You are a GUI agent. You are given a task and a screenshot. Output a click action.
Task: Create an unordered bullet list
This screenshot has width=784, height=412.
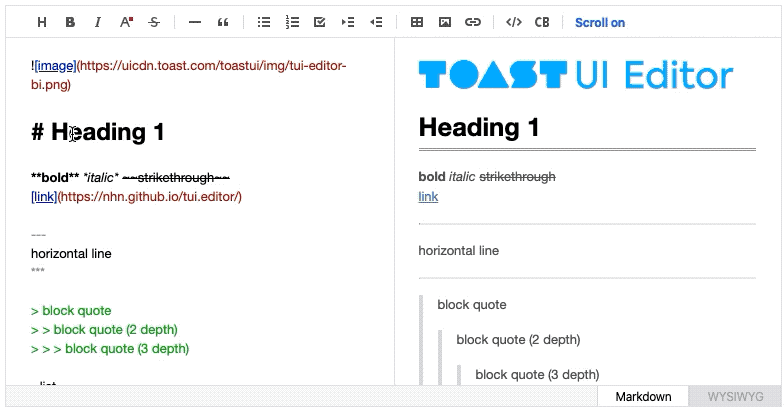(264, 22)
